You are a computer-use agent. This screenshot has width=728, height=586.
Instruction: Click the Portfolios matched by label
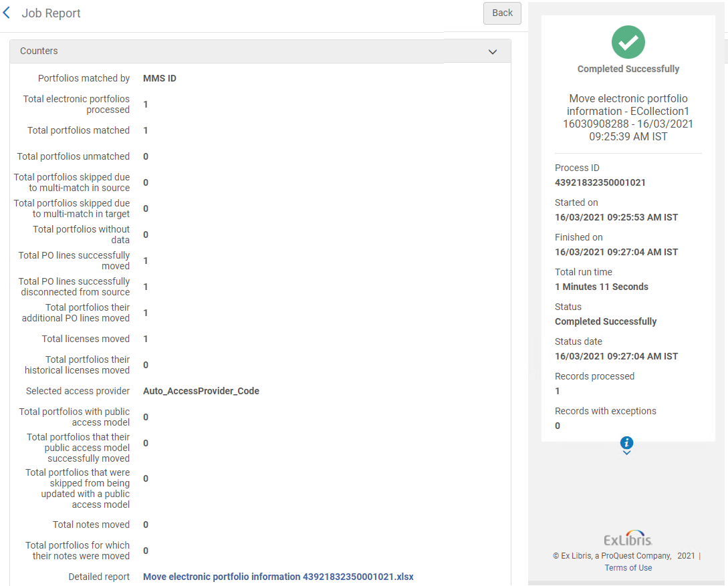pos(84,78)
